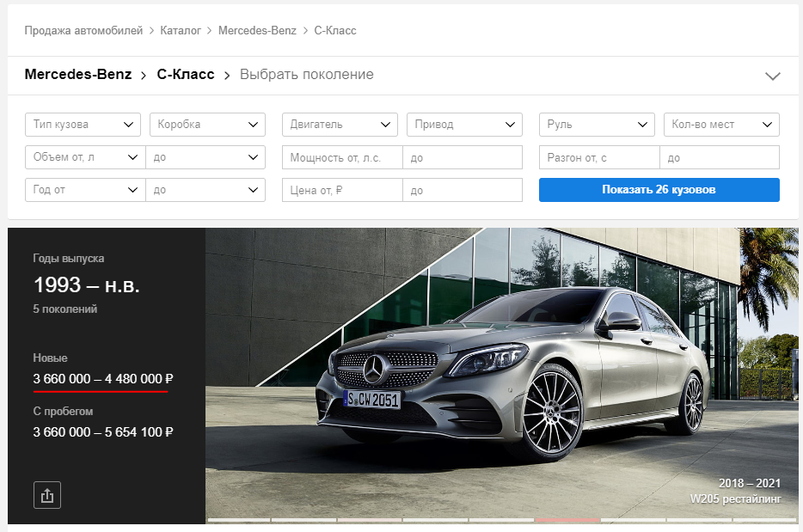
Task: Open the small Mercedes-Benz breadcrumb link
Action: click(x=257, y=31)
